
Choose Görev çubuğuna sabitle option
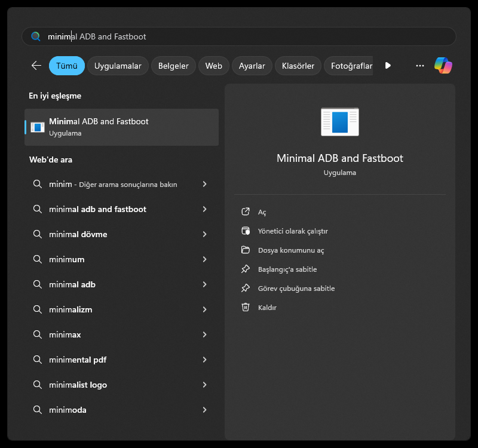point(296,289)
